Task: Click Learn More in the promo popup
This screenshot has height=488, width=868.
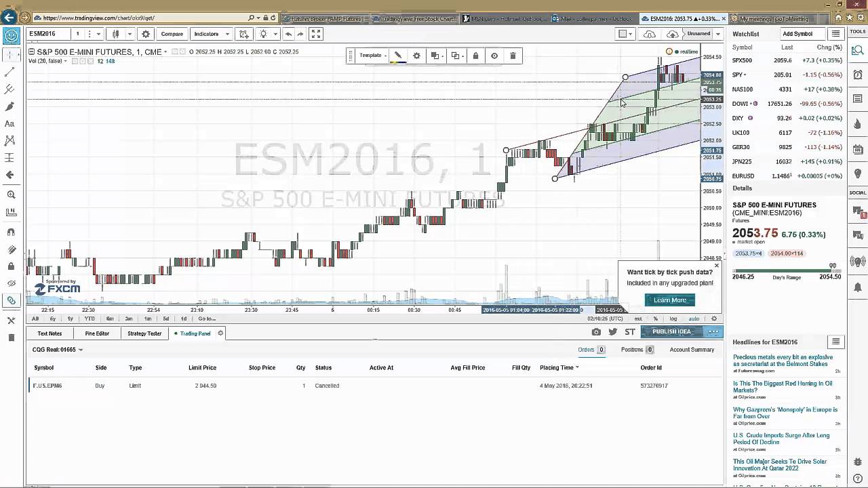Action: pos(670,300)
